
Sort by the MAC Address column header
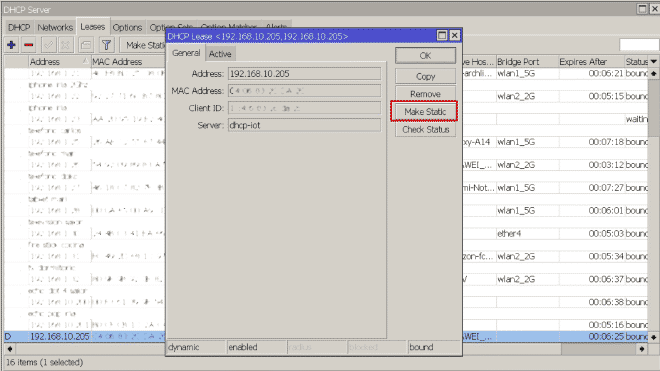click(128, 61)
